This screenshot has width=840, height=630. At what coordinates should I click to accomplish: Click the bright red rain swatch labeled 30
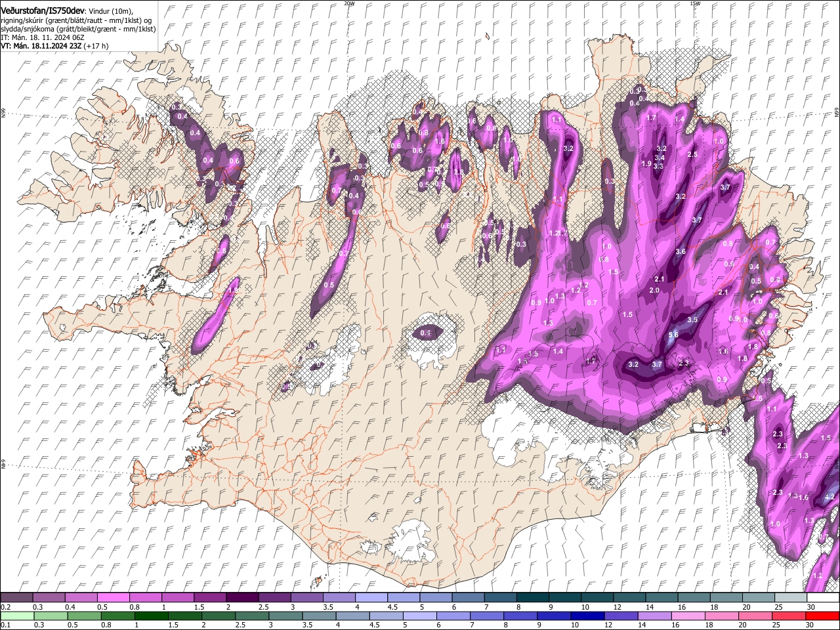822,616
